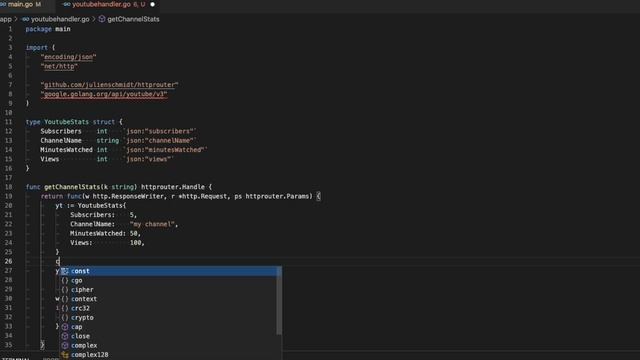Click the github.com/julienschmidt/httprouter import link

coord(109,85)
